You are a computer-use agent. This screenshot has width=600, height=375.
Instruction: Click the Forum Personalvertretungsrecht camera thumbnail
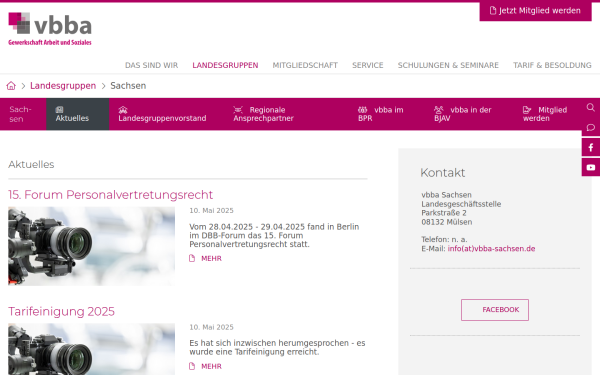pos(91,246)
